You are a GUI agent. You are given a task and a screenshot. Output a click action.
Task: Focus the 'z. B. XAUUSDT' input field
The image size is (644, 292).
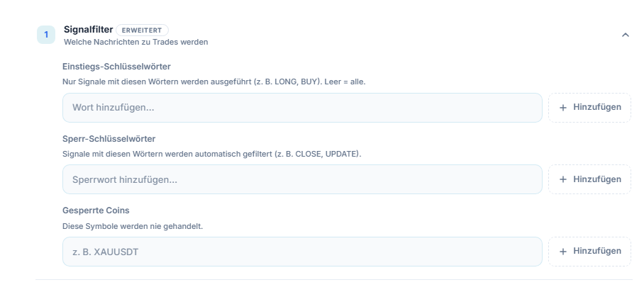click(x=302, y=252)
